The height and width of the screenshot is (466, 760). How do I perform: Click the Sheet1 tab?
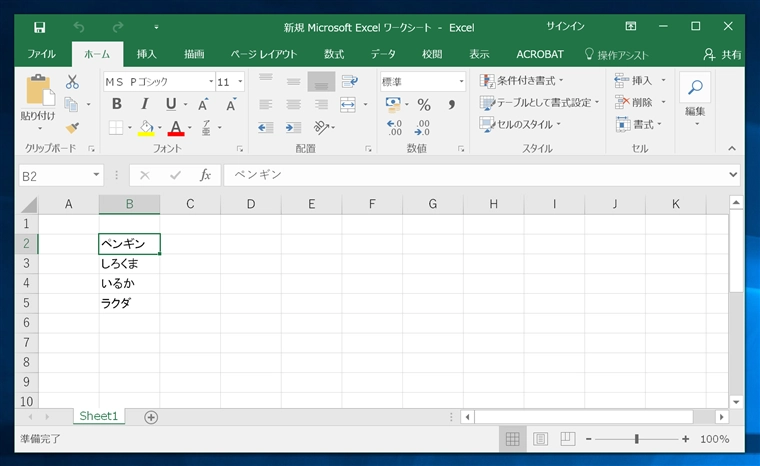click(99, 416)
